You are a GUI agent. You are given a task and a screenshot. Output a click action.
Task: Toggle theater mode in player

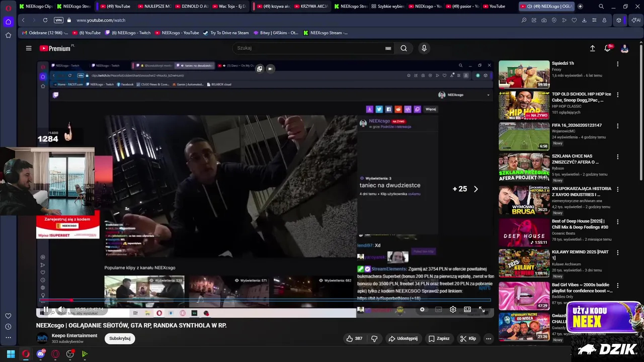pyautogui.click(x=467, y=310)
